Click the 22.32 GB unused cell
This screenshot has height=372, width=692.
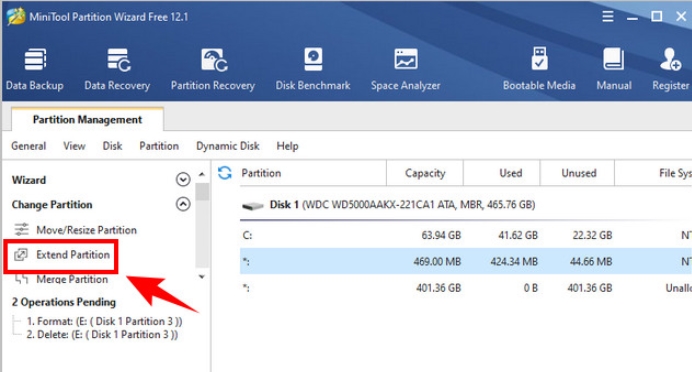[592, 235]
